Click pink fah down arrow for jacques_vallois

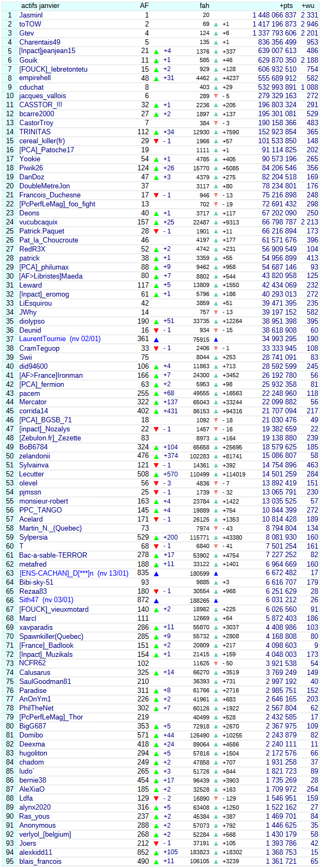[x=216, y=96]
